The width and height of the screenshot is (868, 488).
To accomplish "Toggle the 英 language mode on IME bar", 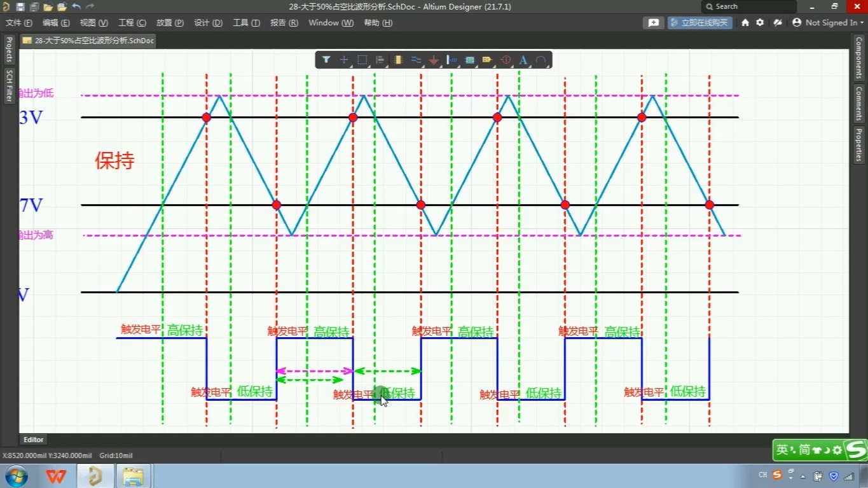I will tap(782, 450).
